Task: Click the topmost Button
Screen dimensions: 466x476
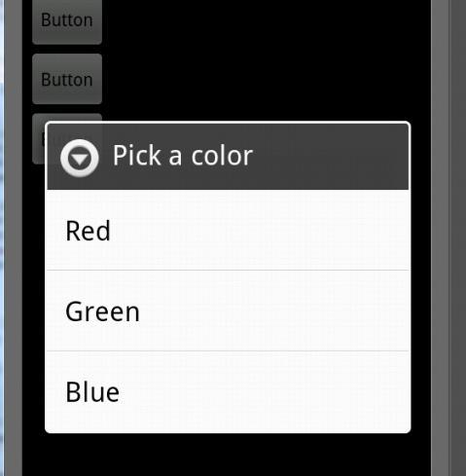Action: click(67, 21)
